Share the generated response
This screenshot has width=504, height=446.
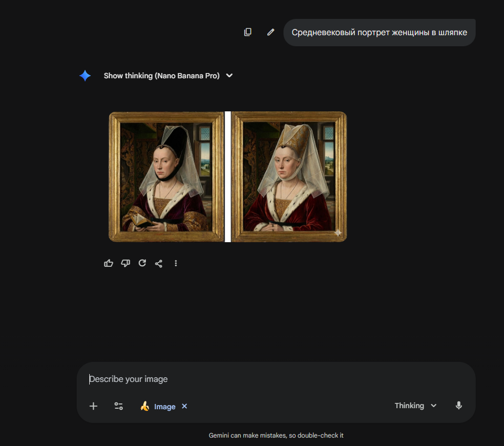[x=159, y=263]
